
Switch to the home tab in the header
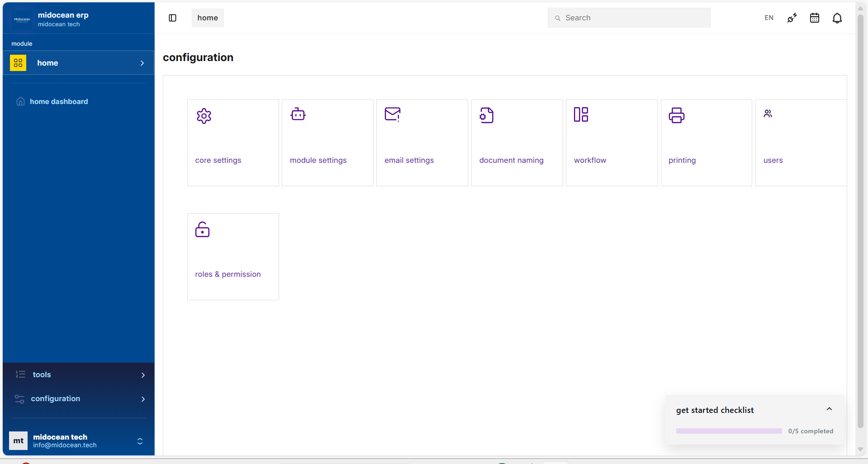(x=207, y=18)
